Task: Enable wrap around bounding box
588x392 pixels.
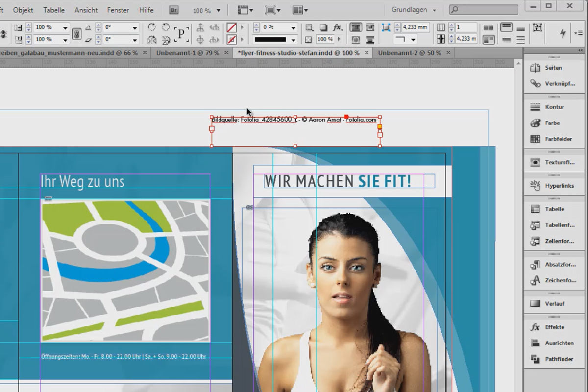Action: coord(370,27)
